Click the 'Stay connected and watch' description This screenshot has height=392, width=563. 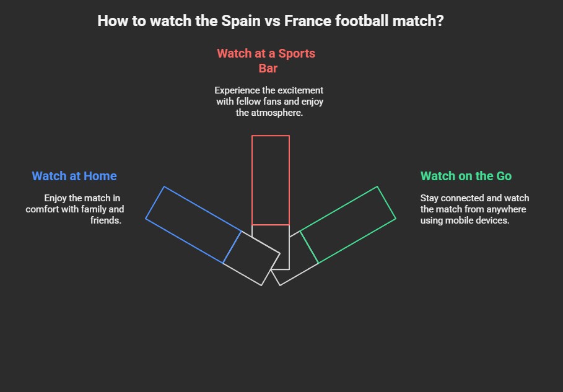tap(474, 209)
